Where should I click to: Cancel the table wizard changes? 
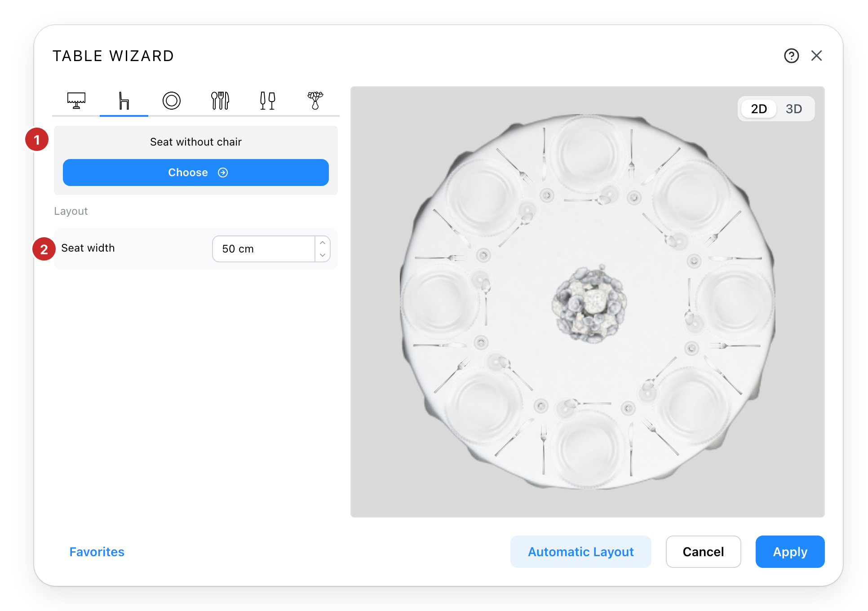coord(704,552)
